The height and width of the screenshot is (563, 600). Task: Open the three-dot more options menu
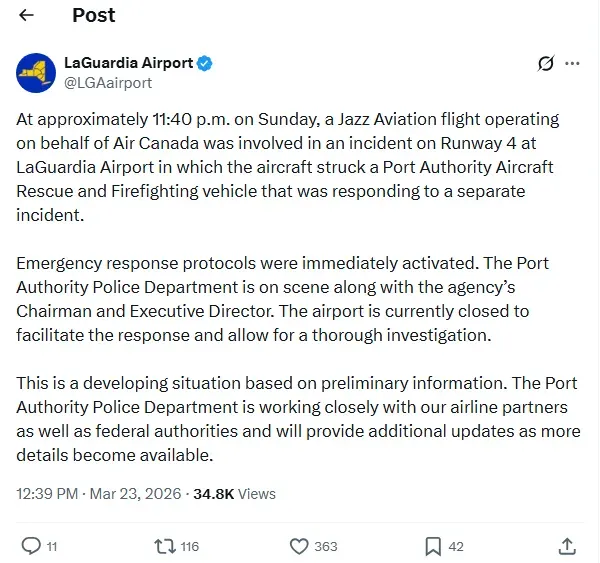573,63
